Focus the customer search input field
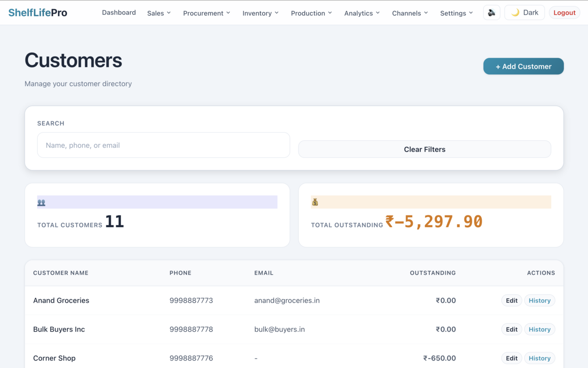588x368 pixels. [x=163, y=145]
